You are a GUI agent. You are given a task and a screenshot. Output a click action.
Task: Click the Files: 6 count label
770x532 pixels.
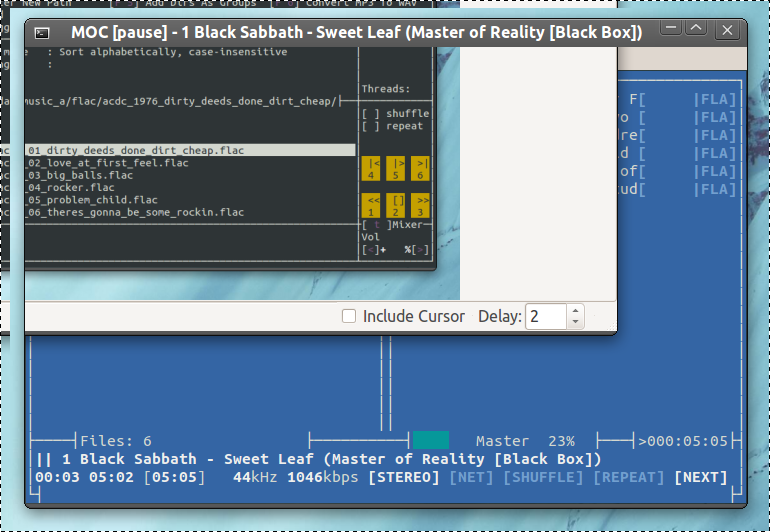(x=116, y=441)
